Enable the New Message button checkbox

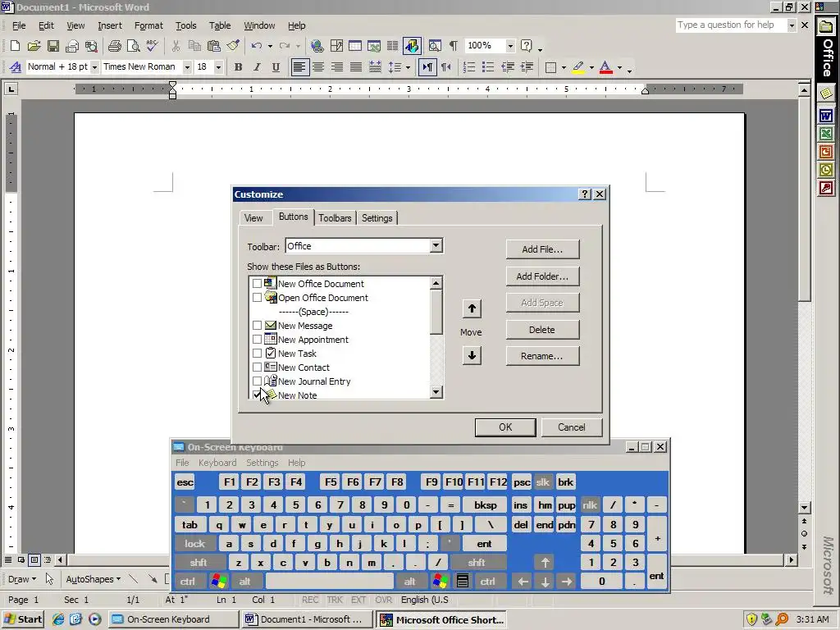coord(257,325)
